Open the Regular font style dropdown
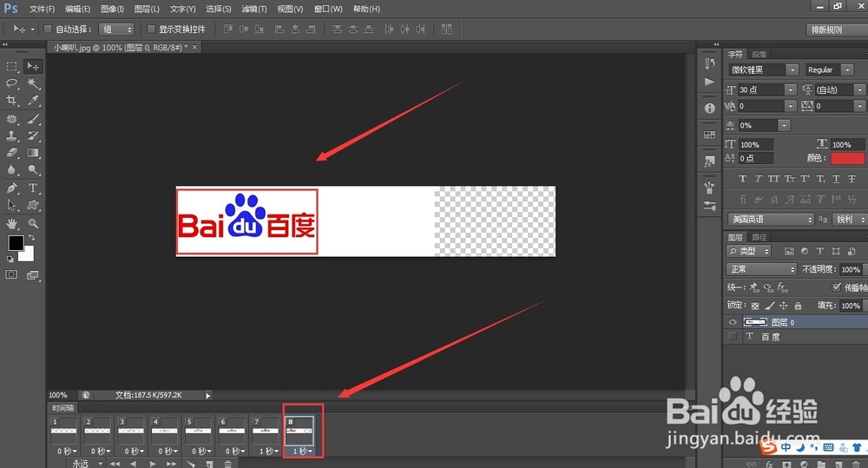The height and width of the screenshot is (468, 868). 847,69
